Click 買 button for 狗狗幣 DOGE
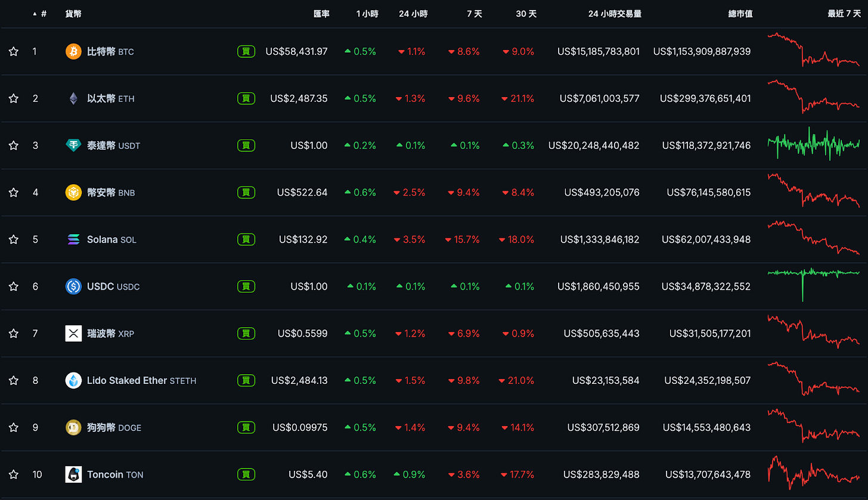 [x=246, y=427]
